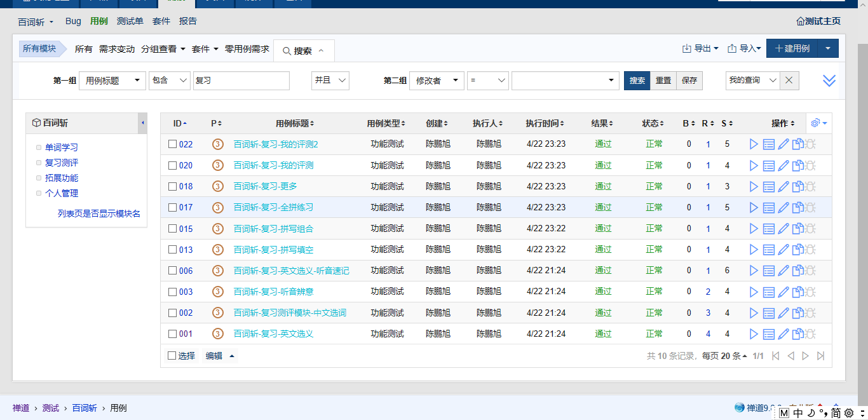Open the 我的查询 dropdown
Viewport: 868px width, 420px height.
point(753,81)
